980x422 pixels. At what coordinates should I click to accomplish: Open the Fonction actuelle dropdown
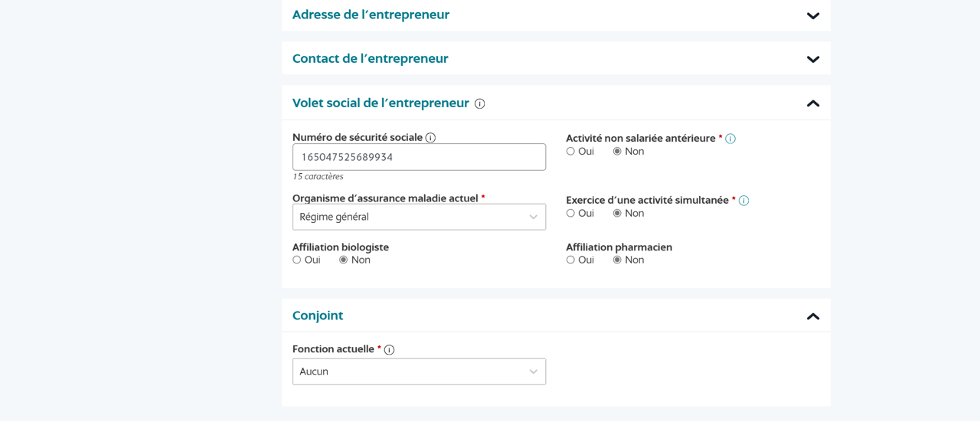pyautogui.click(x=419, y=372)
